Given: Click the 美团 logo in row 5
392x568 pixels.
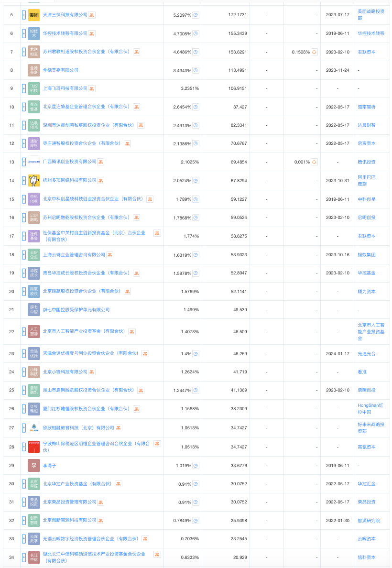Looking at the screenshot, I should click(34, 15).
